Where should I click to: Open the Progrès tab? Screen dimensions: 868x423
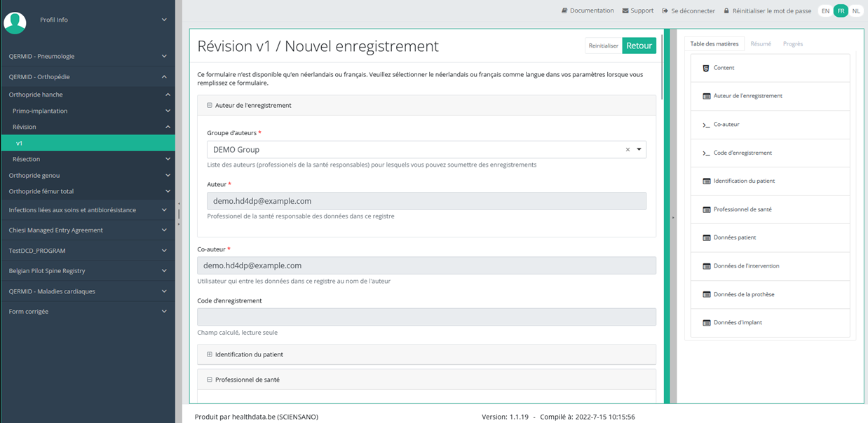point(792,43)
